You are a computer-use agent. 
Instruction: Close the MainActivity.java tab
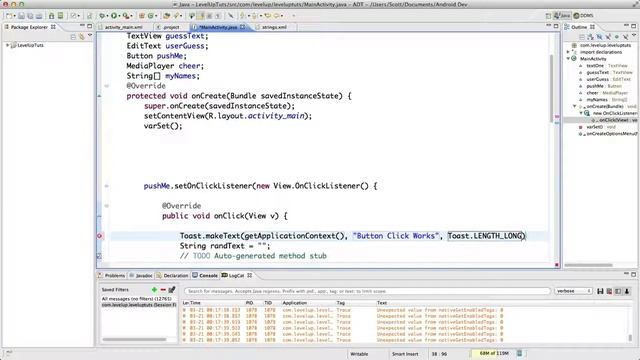(x=242, y=27)
